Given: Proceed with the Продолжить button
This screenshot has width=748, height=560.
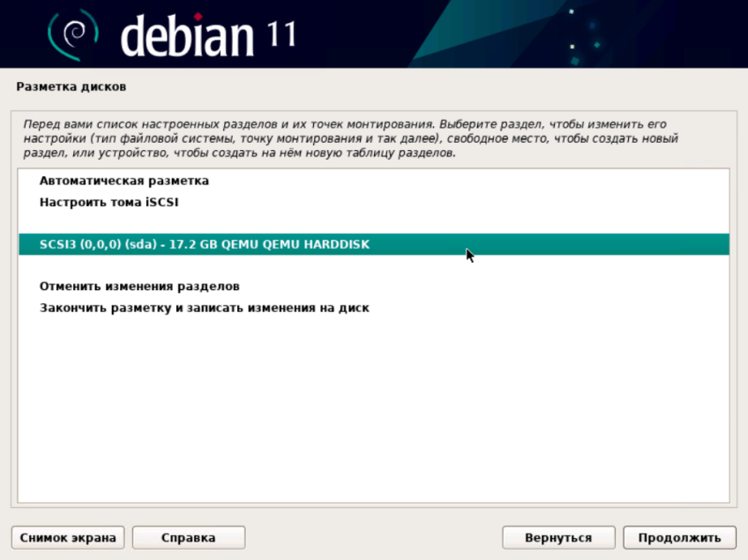Looking at the screenshot, I should click(x=679, y=538).
